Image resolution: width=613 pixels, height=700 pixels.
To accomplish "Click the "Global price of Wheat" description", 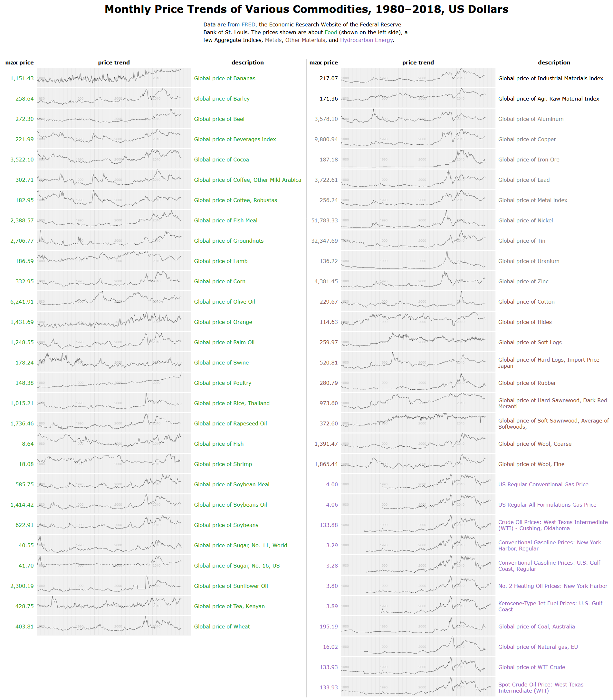I will [x=222, y=627].
